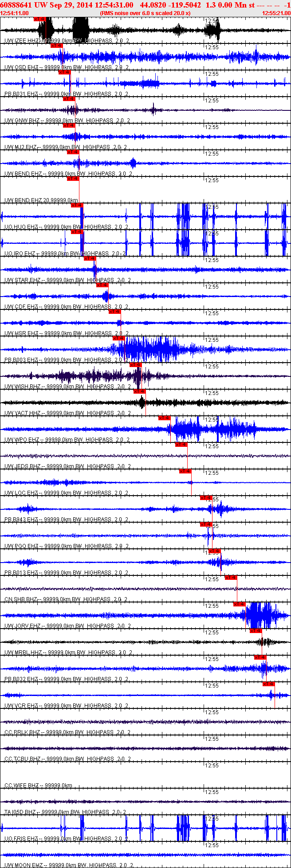Screen dimensions: 291x868
Task: Select the xT pick flag on UW JORV trace
Action: (239, 604)
